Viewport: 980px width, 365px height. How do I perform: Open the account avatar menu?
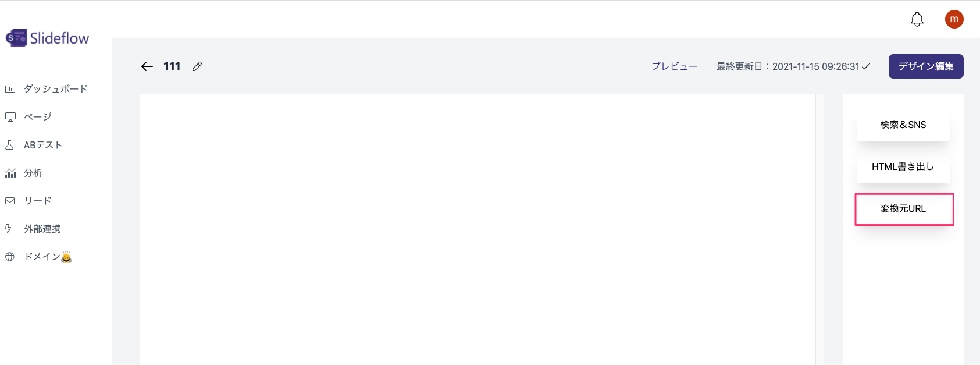pyautogui.click(x=954, y=19)
